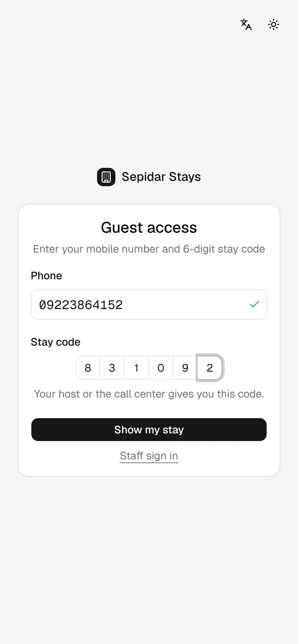Select the first stay code box showing 8
The width and height of the screenshot is (298, 644).
[88, 368]
